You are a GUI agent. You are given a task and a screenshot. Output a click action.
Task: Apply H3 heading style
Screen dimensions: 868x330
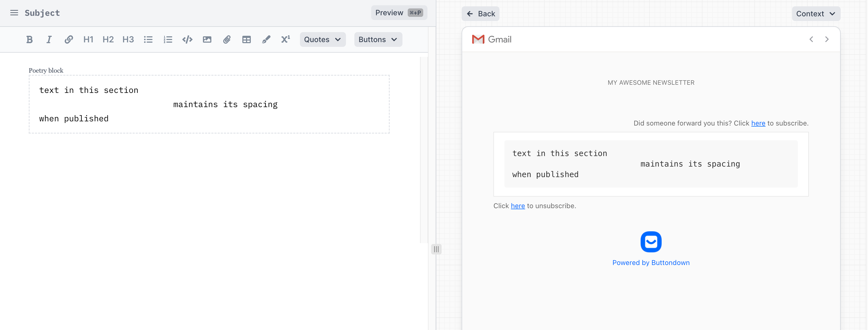[x=128, y=39]
